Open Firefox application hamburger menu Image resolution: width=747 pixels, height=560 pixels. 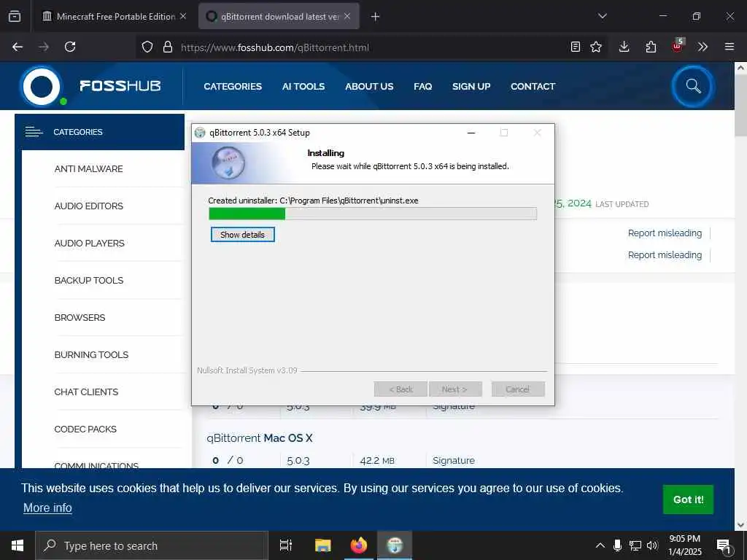pos(729,47)
